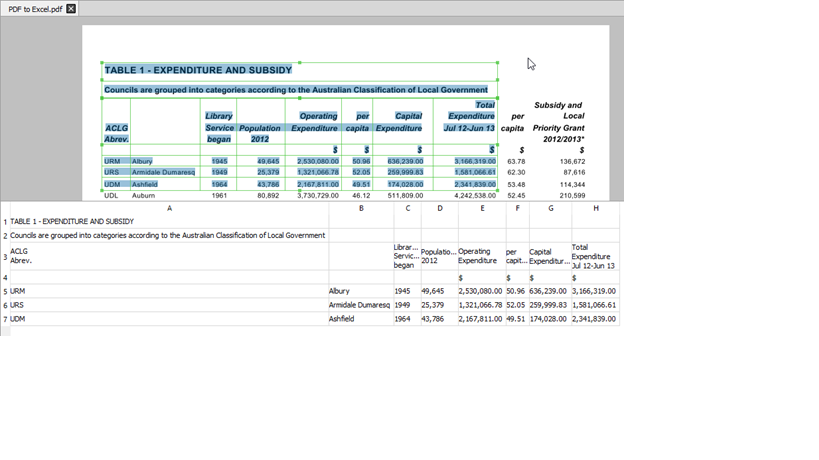
Task: Select row 7 header in preview grid
Action: pos(5,319)
